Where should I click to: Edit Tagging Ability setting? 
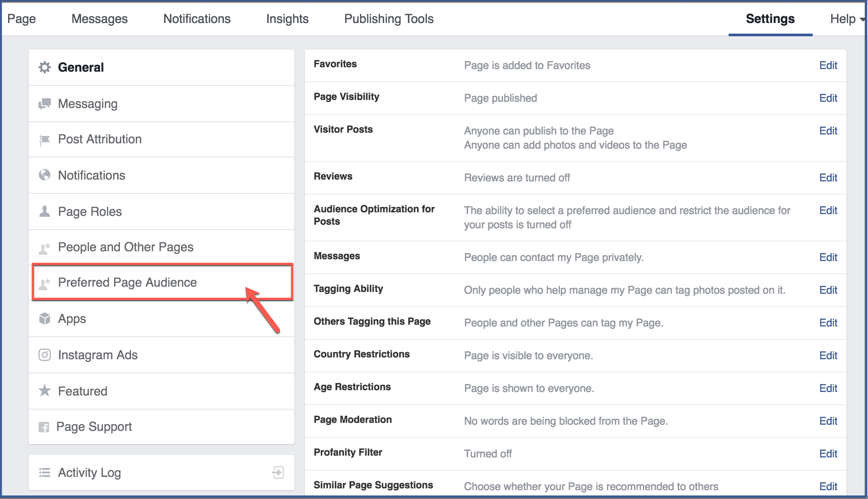pos(828,290)
